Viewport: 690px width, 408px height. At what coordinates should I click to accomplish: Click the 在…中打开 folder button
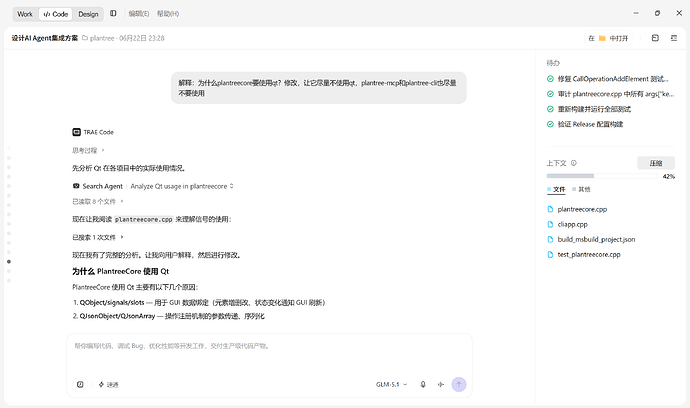click(x=608, y=38)
